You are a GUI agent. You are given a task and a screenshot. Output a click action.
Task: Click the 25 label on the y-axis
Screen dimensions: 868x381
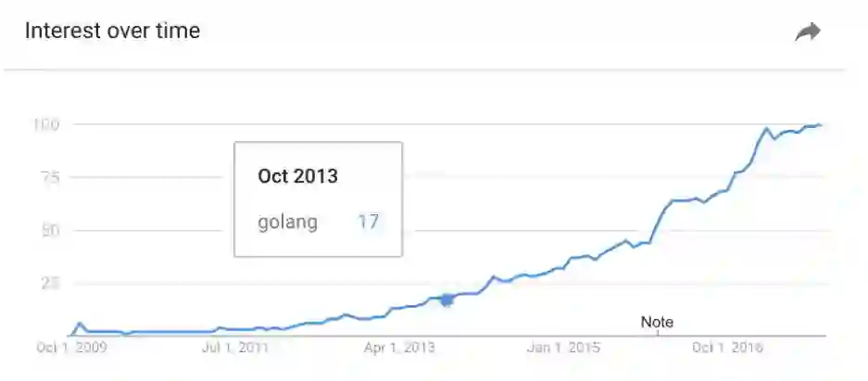click(x=50, y=283)
